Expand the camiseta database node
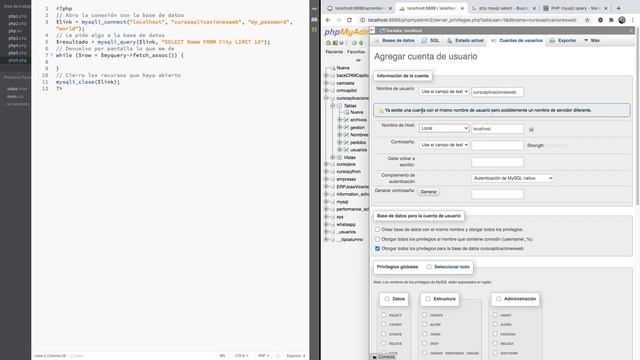 pyautogui.click(x=326, y=83)
